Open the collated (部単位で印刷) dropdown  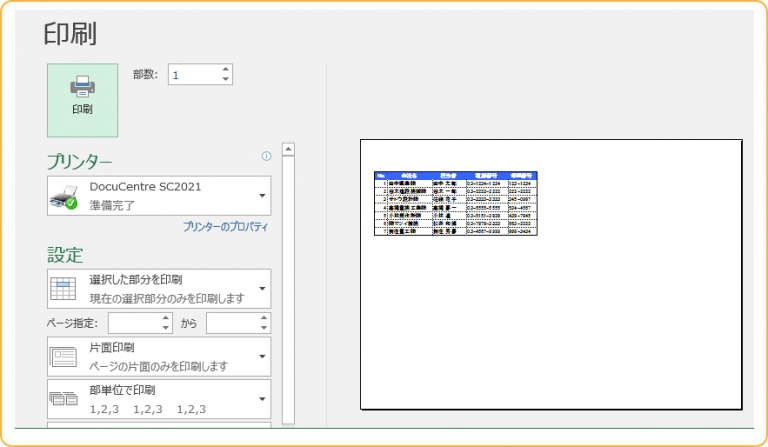coord(159,399)
